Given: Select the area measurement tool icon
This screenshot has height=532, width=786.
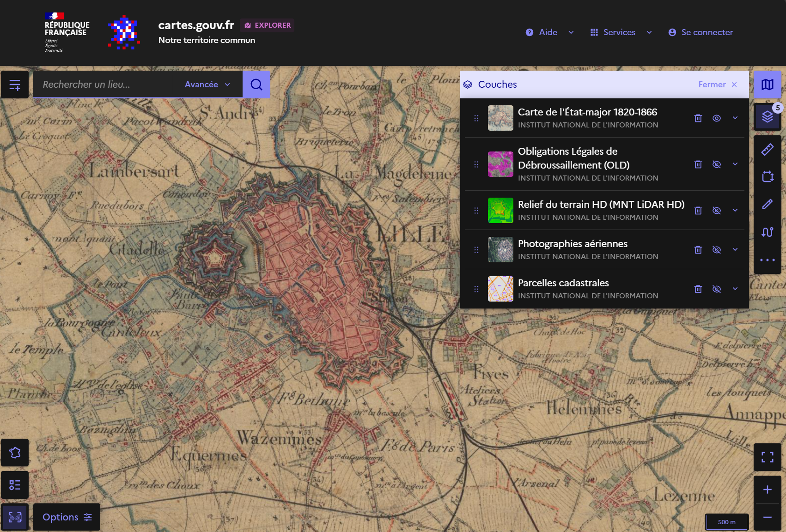Looking at the screenshot, I should [x=768, y=176].
